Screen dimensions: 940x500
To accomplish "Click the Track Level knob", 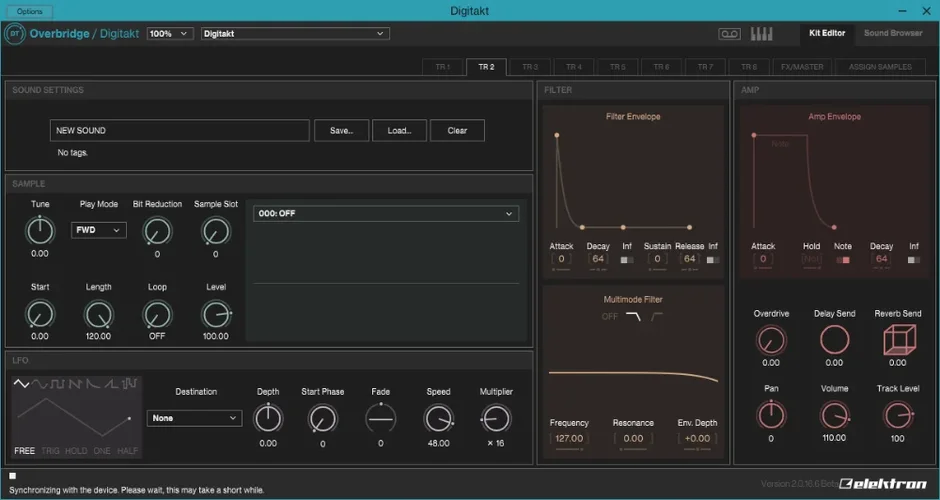I will coord(897,415).
